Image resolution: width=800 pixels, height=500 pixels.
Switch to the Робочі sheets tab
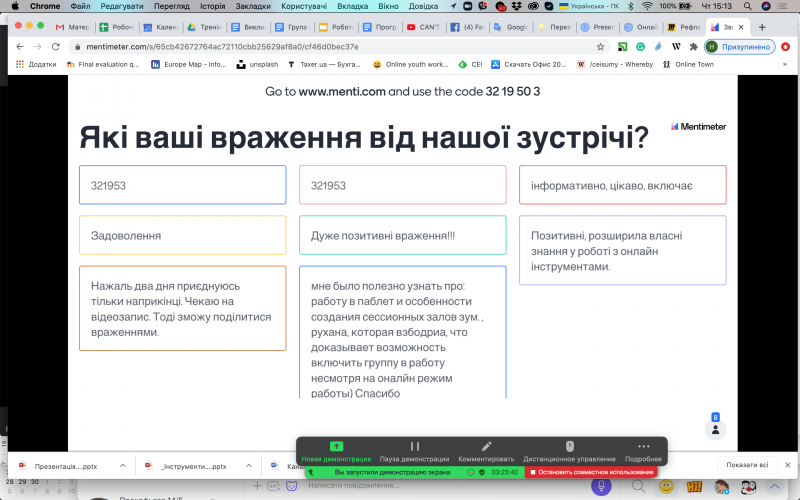[x=117, y=27]
